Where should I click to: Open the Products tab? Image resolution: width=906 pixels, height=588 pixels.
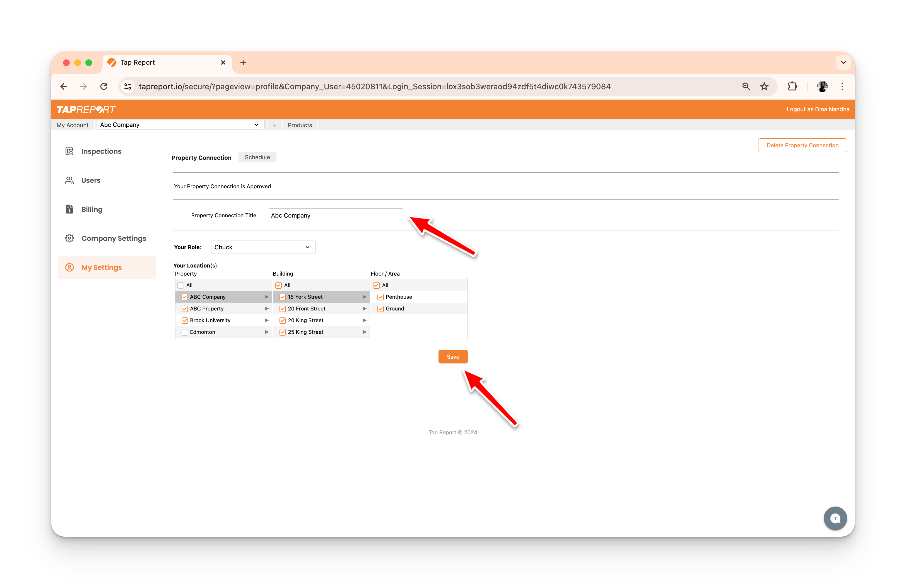tap(300, 125)
